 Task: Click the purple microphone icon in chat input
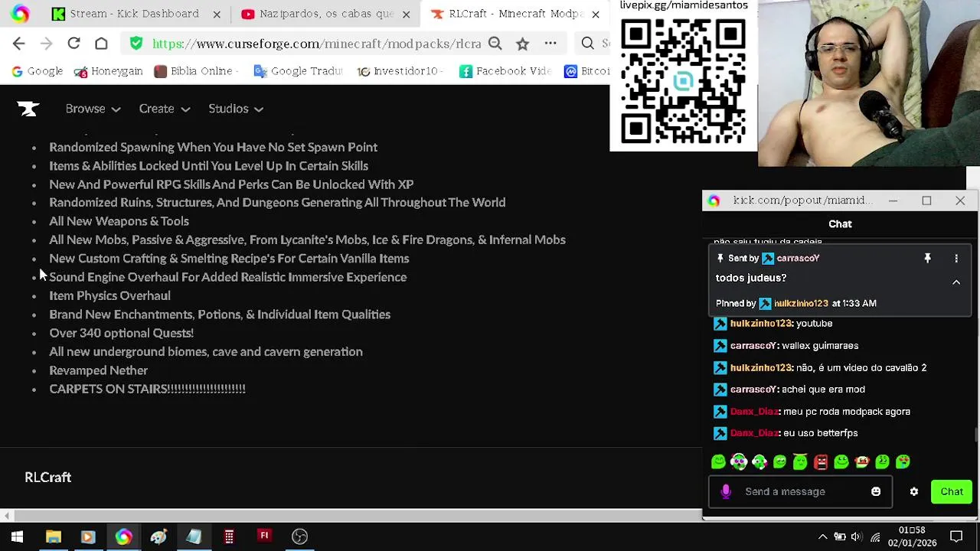pos(726,491)
